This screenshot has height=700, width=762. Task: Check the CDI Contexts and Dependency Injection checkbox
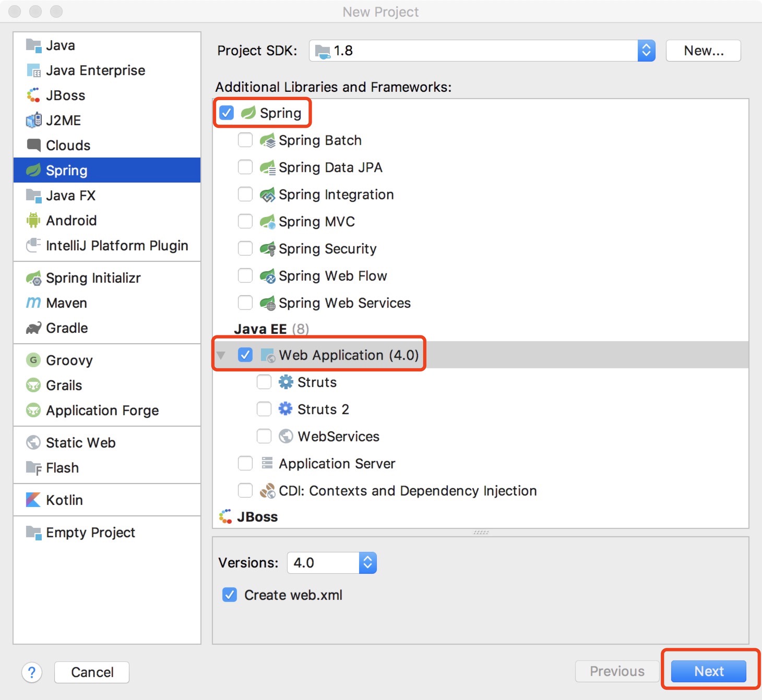[245, 490]
